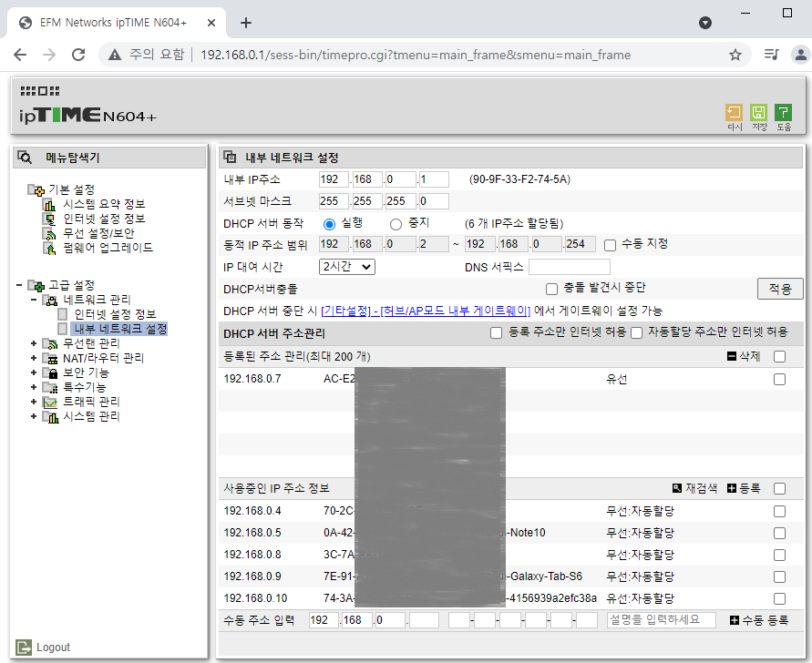This screenshot has height=663, width=812.
Task: Enable 수동 지정 checkbox
Action: tap(610, 245)
